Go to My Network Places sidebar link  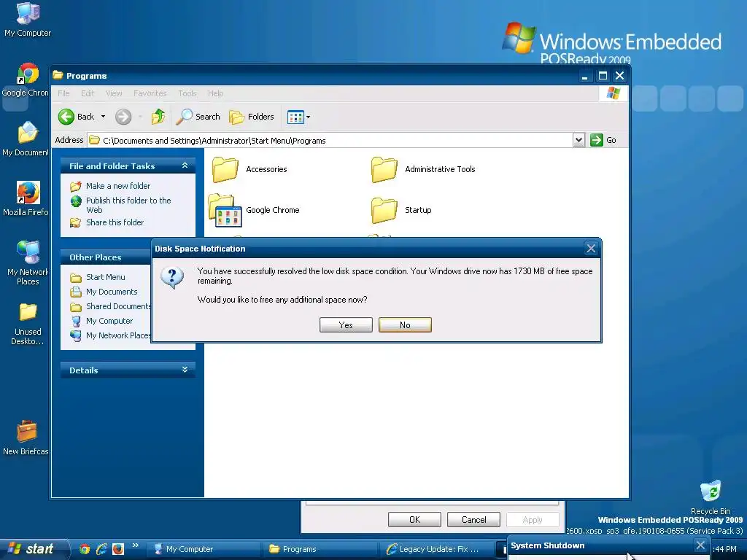[118, 335]
